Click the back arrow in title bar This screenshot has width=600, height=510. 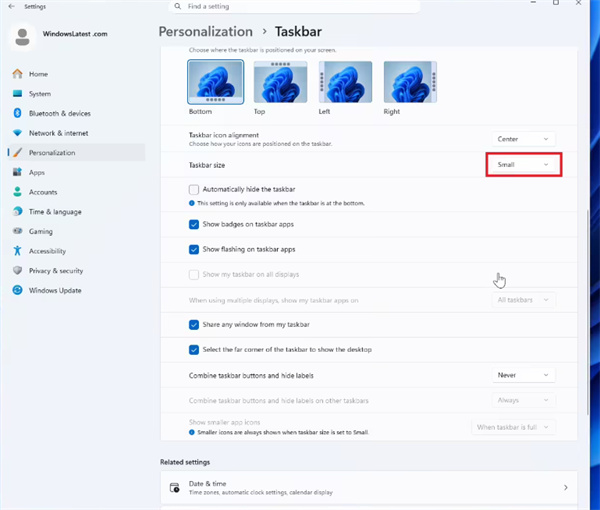11,6
